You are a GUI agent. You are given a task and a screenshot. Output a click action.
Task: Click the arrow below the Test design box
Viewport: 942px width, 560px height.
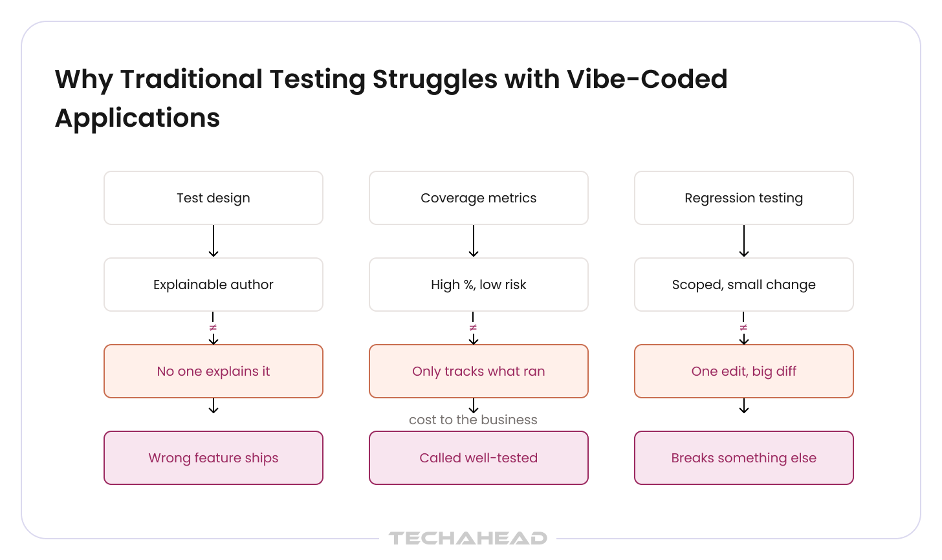[214, 241]
